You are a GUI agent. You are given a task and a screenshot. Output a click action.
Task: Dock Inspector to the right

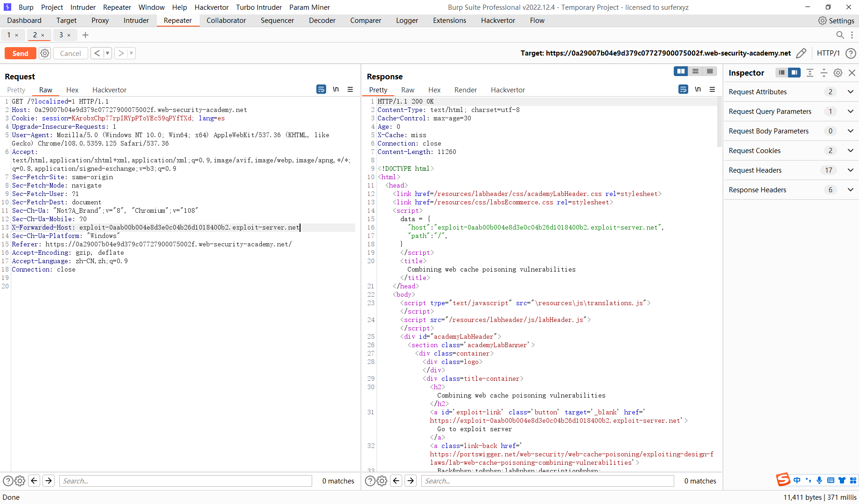(794, 73)
